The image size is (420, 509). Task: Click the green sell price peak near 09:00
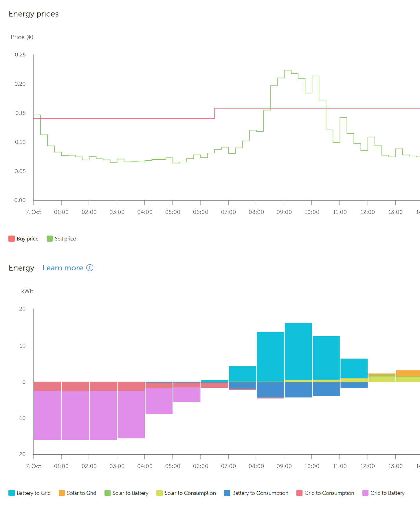click(x=287, y=70)
